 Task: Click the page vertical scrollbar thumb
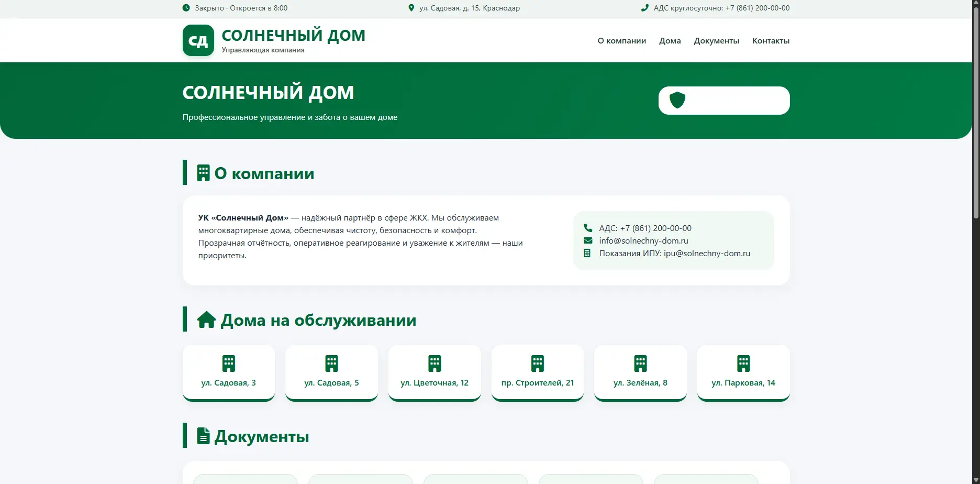976,113
